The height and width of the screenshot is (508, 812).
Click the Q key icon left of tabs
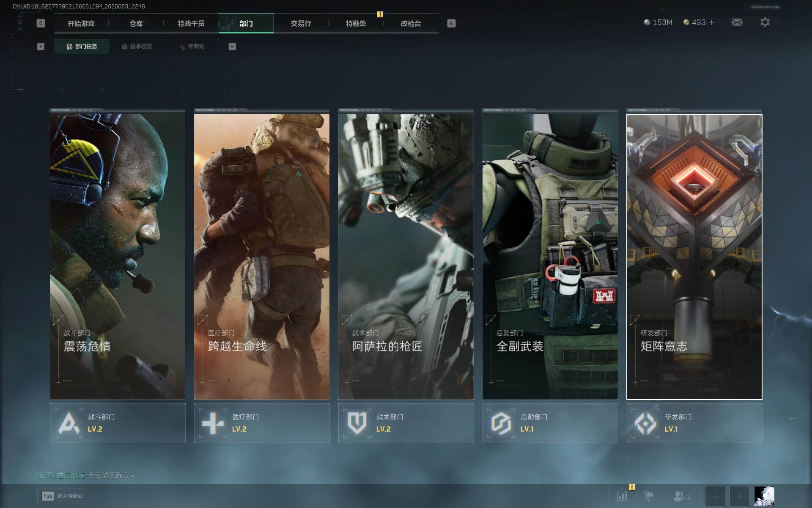coord(41,23)
